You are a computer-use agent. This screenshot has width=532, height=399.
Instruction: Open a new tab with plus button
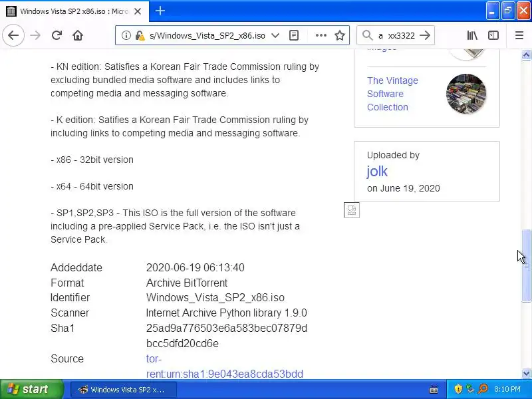160,11
